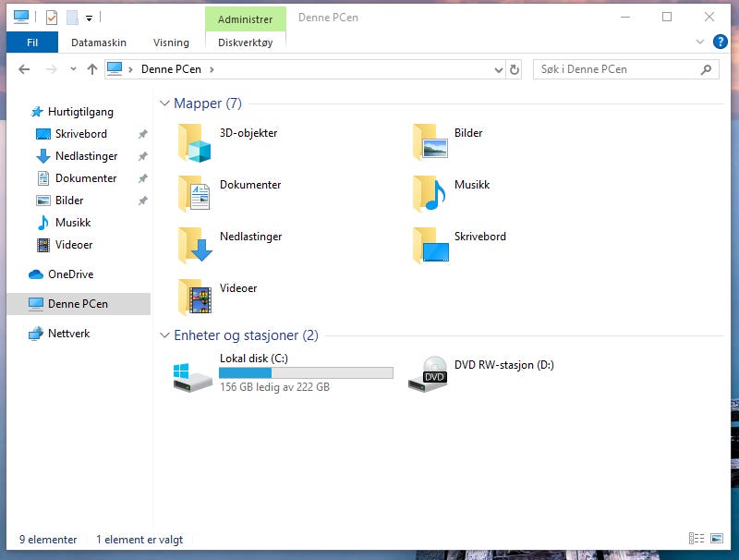The image size is (739, 560).
Task: Open the Visning ribbon tab
Action: [171, 43]
